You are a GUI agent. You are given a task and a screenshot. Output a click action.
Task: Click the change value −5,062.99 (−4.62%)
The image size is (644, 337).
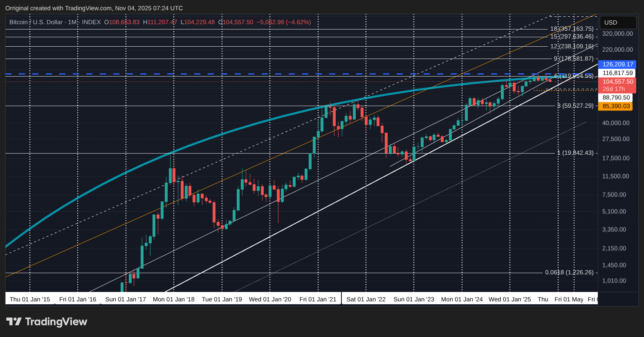pos(284,22)
